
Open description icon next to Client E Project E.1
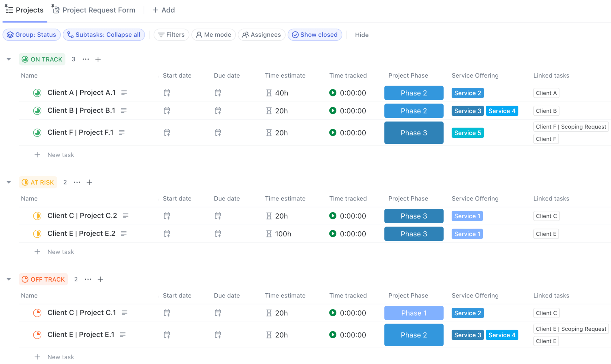(123, 335)
